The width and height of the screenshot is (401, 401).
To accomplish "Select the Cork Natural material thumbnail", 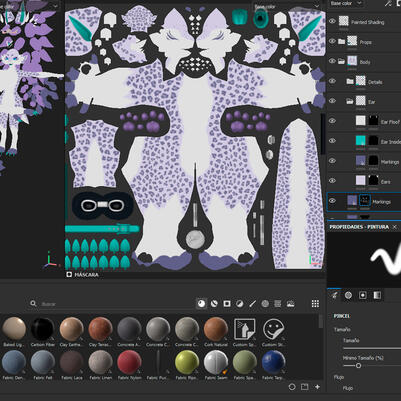I will [216, 329].
